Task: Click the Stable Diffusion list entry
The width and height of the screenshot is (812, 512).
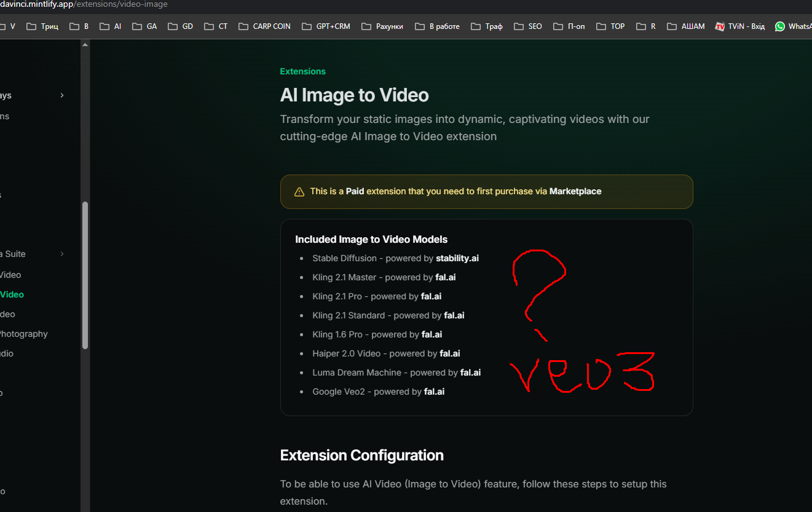Action: 395,258
